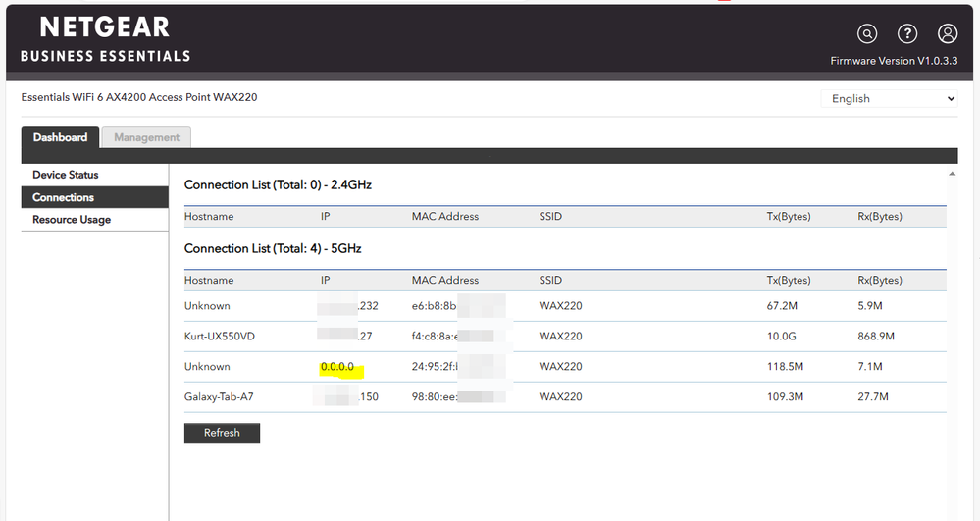Click the 5GHz MAC Address column header
The image size is (980, 521).
(445, 281)
